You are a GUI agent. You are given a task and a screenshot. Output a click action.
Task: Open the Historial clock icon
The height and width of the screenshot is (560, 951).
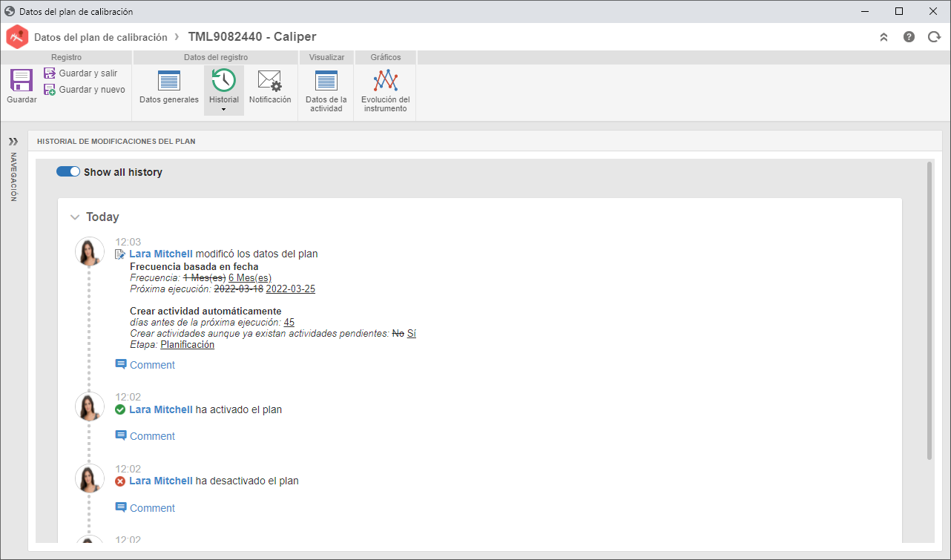coord(223,80)
